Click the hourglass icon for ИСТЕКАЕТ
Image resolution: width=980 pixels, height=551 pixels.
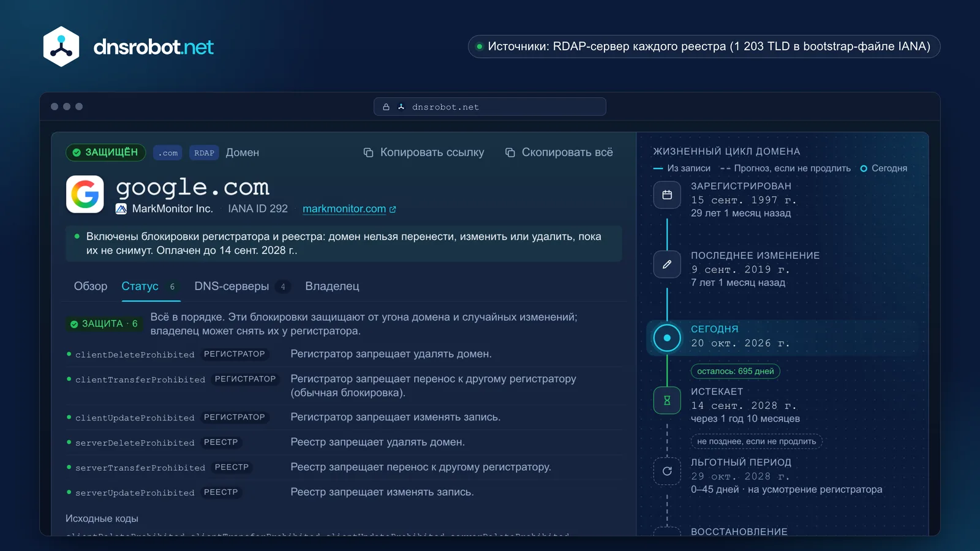[667, 400]
